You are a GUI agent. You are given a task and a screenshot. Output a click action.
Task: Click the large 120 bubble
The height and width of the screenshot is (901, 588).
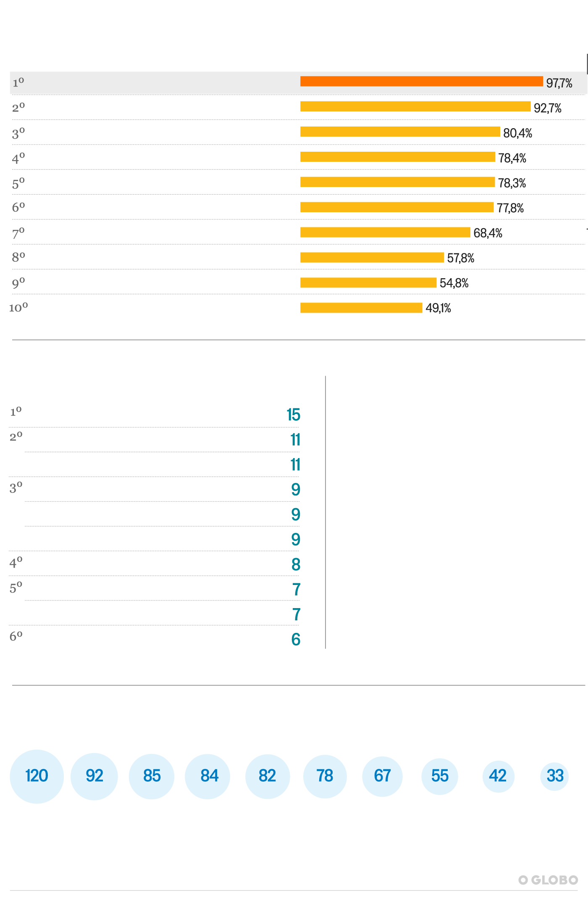pyautogui.click(x=37, y=776)
